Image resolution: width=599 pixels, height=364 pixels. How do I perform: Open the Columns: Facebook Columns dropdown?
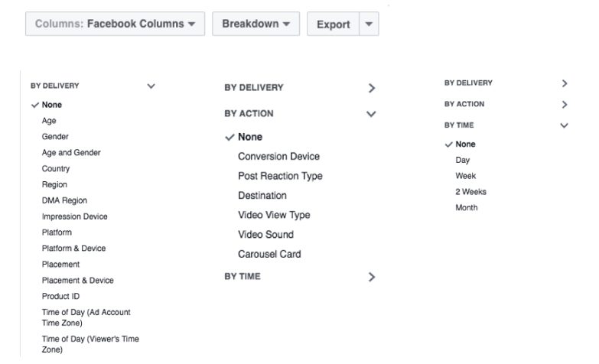(115, 24)
